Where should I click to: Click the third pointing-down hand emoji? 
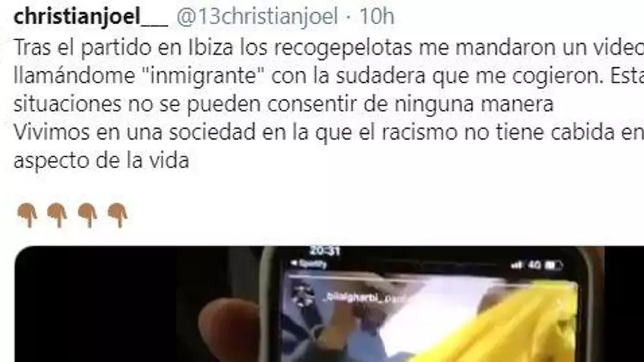88,215
